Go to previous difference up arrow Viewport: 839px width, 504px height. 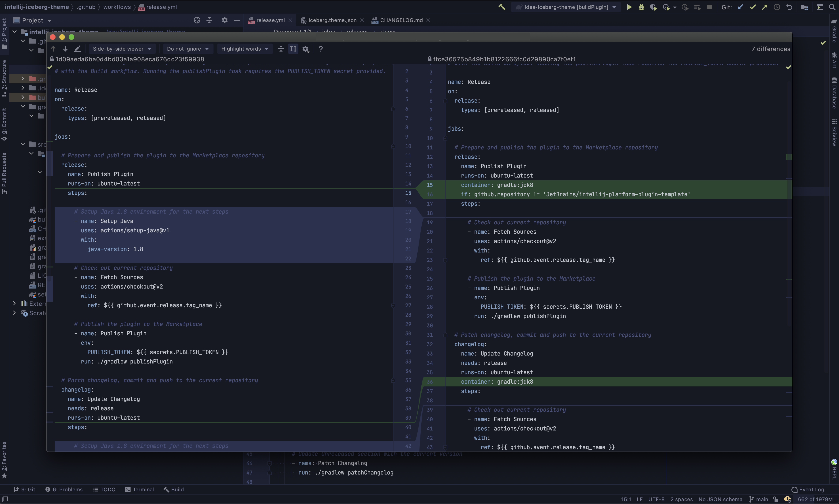pos(53,48)
